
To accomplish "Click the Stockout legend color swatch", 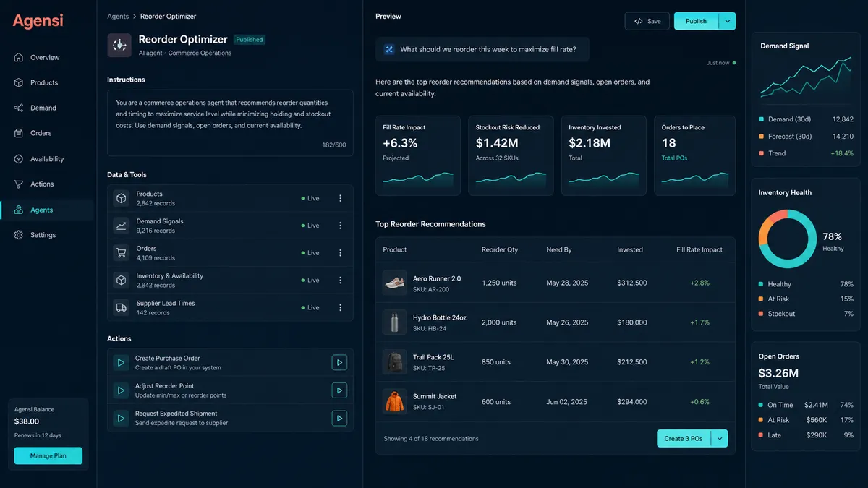I will [761, 314].
